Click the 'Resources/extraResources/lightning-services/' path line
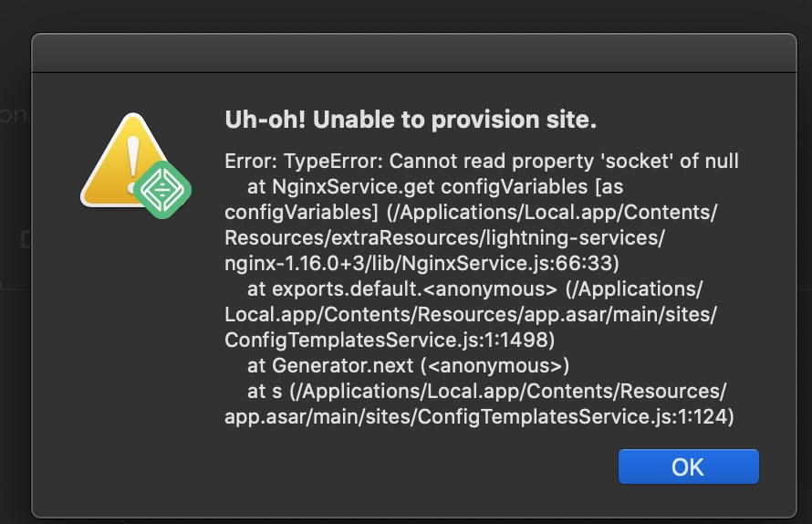 click(x=445, y=237)
